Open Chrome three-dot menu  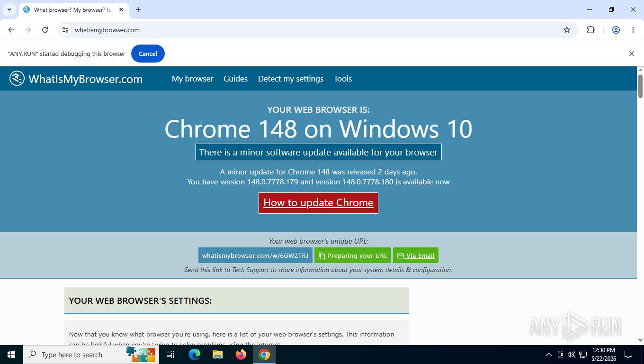633,30
